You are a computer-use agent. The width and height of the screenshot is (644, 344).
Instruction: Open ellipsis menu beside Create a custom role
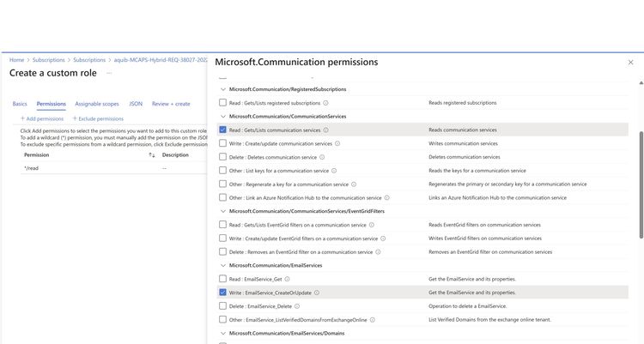tap(109, 73)
